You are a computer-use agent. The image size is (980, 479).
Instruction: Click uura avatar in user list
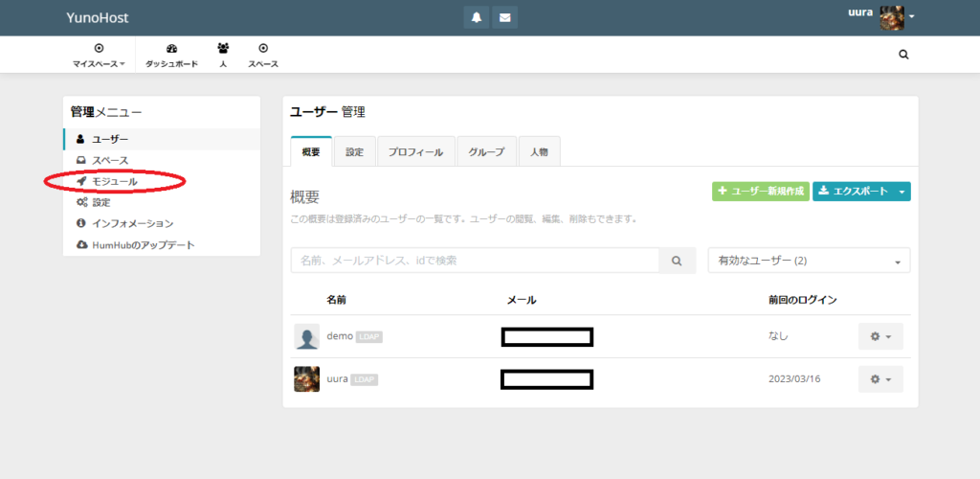click(307, 379)
